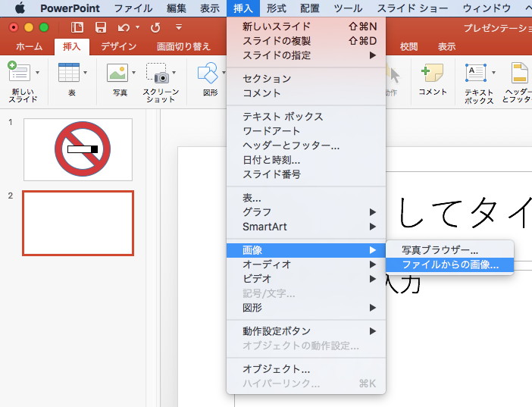
Task: Choose 写真ブラウザー... from submenu
Action: 449,250
